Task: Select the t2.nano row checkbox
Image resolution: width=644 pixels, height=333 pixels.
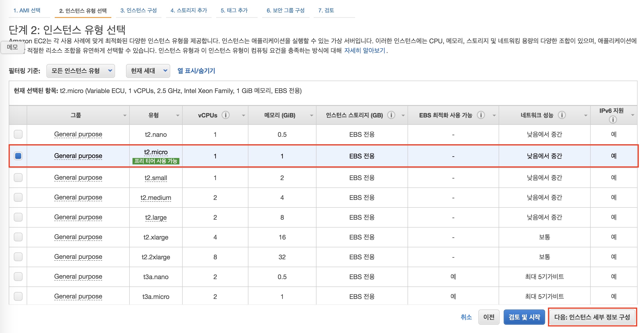Action: coord(18,134)
